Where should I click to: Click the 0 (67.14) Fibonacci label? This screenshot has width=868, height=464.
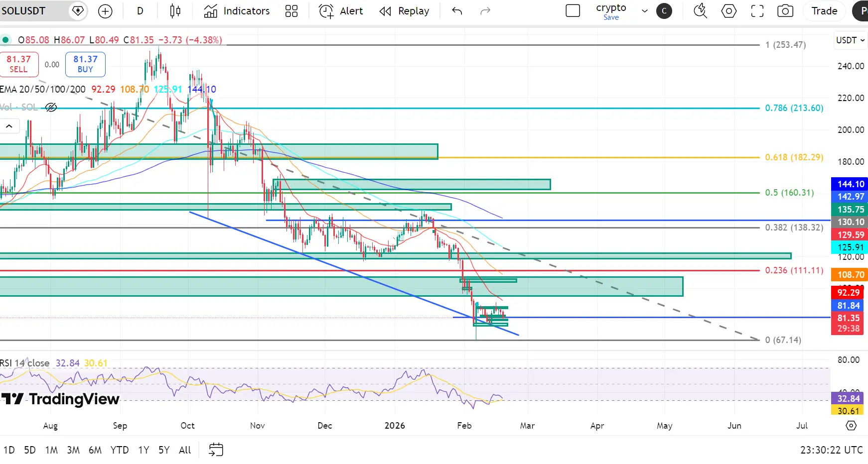coord(783,340)
